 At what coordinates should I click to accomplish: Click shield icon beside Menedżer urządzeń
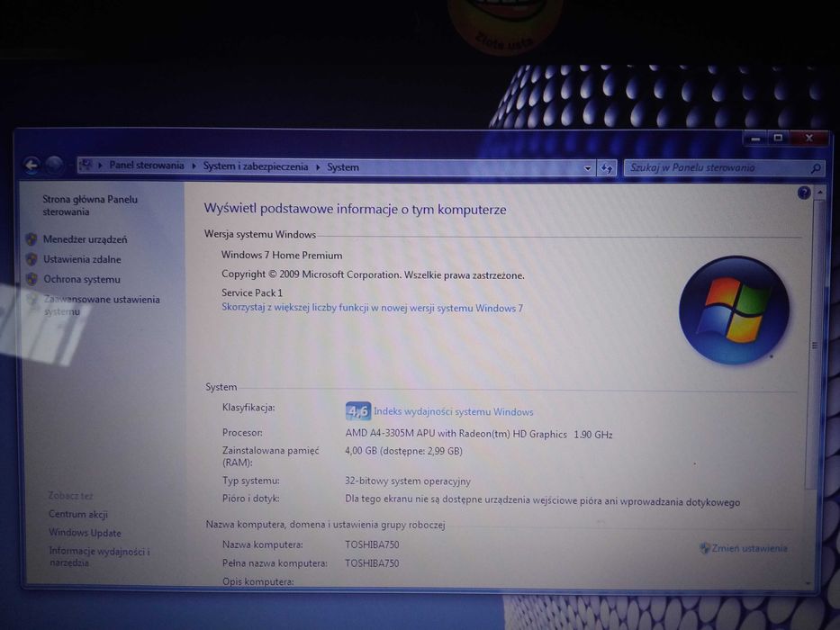[x=32, y=238]
